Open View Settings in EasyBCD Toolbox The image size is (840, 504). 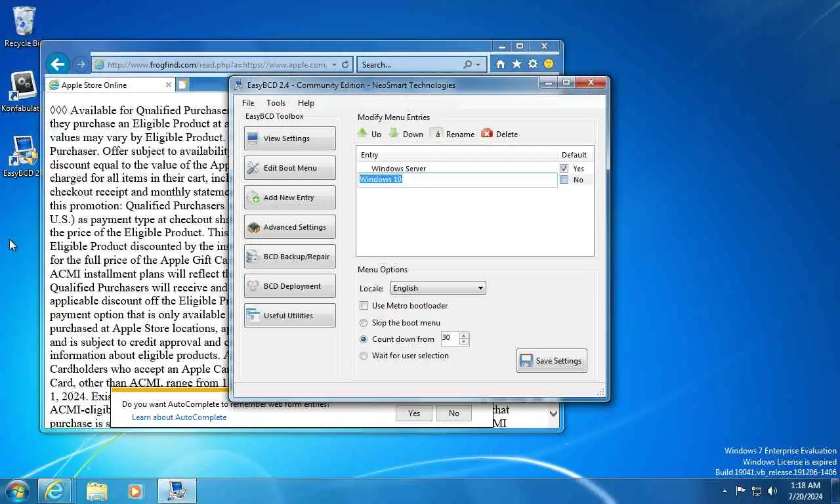click(289, 138)
